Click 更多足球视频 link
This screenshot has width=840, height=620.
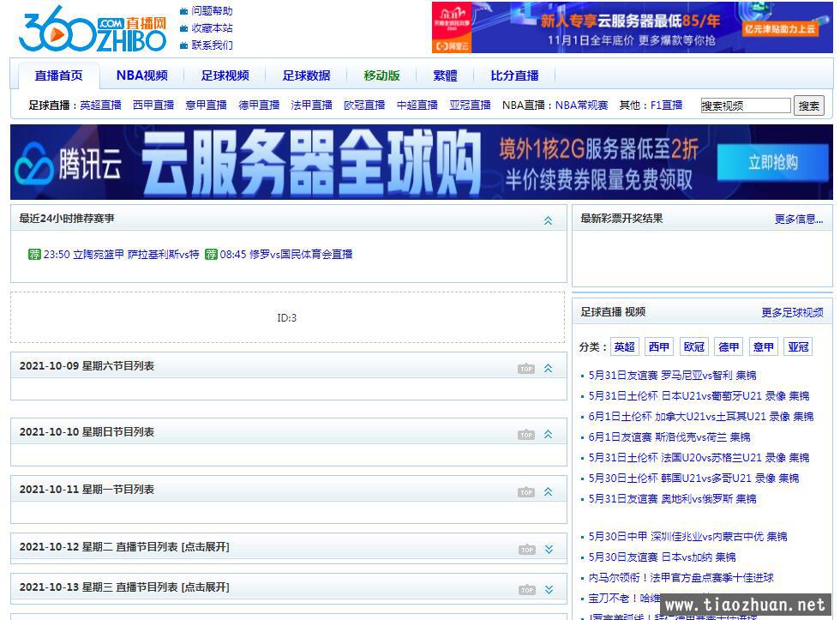[792, 312]
